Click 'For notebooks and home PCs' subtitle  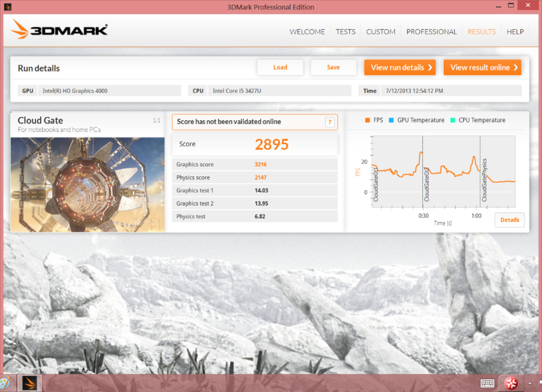tap(59, 130)
